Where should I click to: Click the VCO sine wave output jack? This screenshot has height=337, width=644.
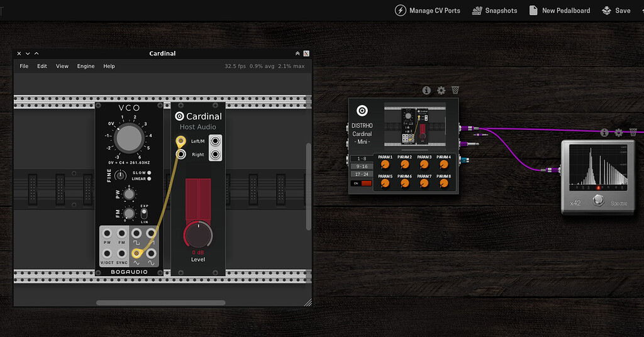151,253
